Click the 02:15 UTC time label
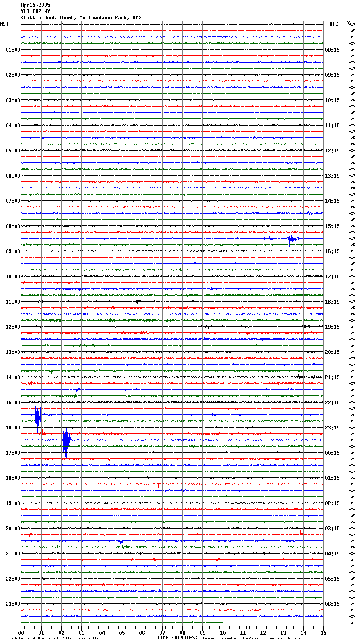Screen dimensions: 357x644 coord(332,503)
